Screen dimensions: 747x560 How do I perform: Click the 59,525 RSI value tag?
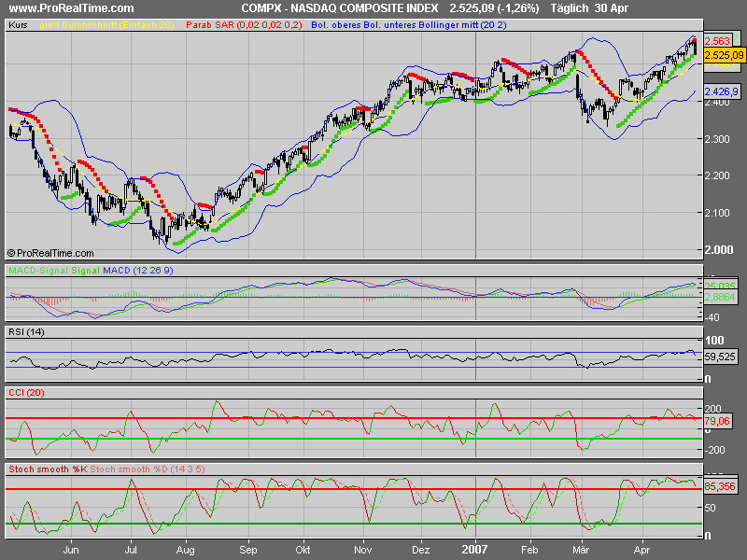coord(720,357)
